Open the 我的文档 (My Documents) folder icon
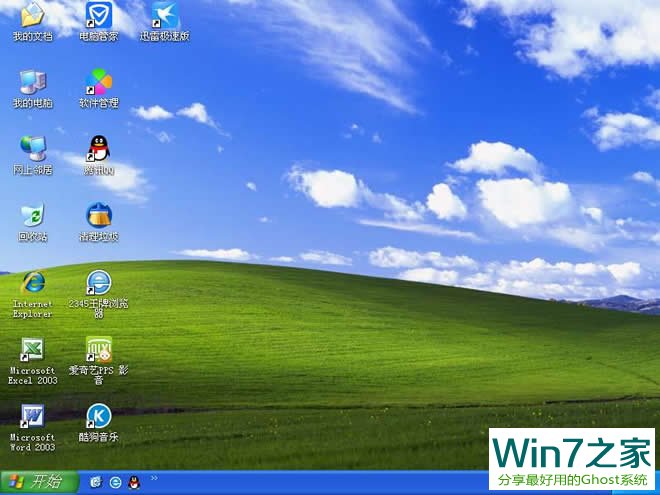 tap(32, 16)
